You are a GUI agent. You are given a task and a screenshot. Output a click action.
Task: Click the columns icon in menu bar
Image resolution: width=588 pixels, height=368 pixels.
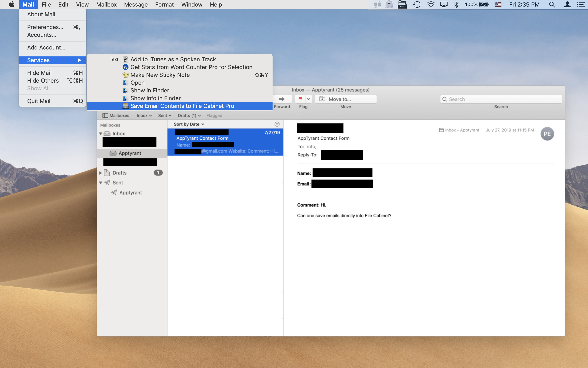click(x=377, y=4)
